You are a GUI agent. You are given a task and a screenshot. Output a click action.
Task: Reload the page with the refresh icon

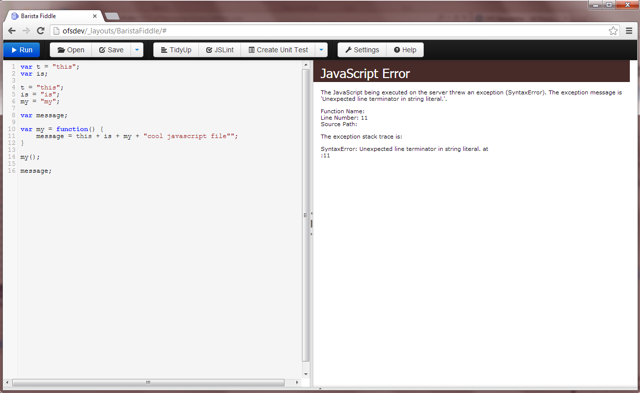click(40, 31)
